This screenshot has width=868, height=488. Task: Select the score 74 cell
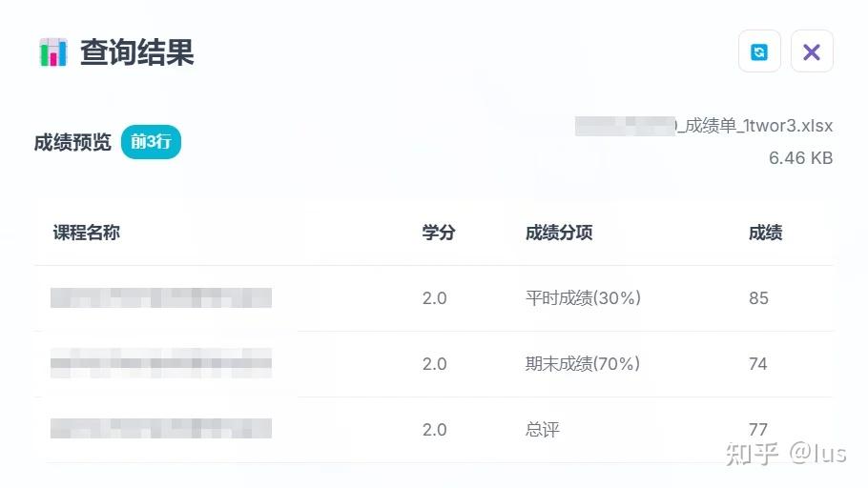point(758,364)
